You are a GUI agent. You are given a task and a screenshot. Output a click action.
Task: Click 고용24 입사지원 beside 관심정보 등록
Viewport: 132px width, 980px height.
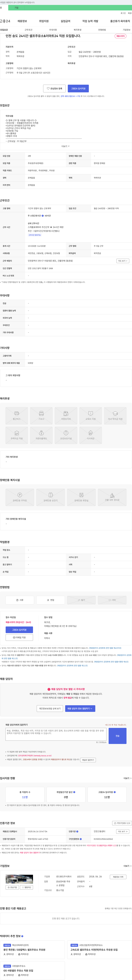pos(78,89)
